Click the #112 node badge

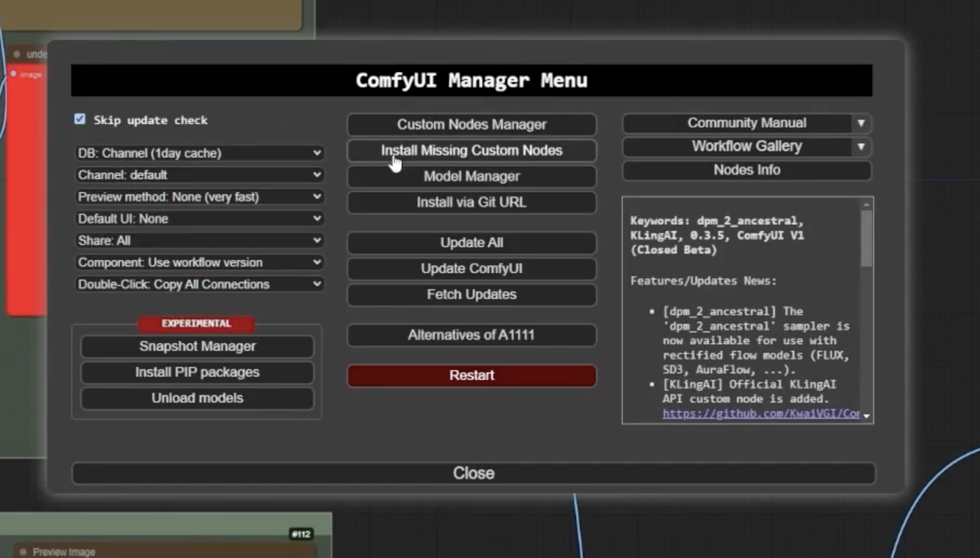[301, 534]
